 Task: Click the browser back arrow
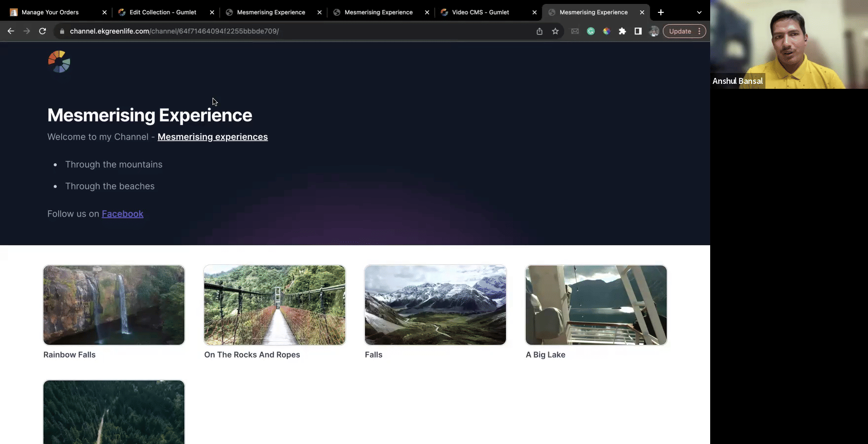tap(11, 31)
